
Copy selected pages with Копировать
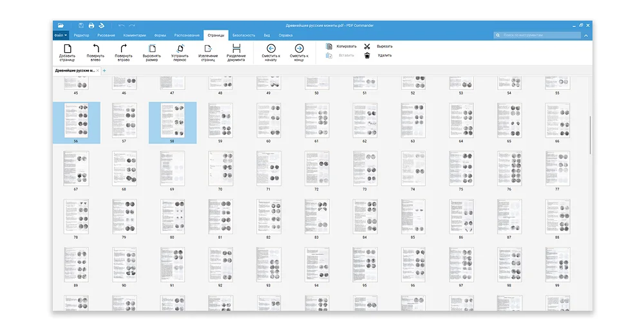341,46
